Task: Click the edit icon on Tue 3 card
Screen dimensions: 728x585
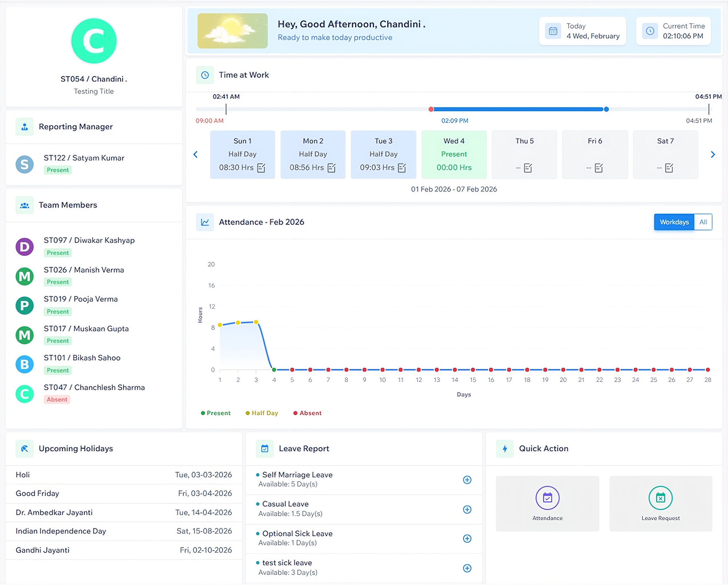Action: point(402,168)
